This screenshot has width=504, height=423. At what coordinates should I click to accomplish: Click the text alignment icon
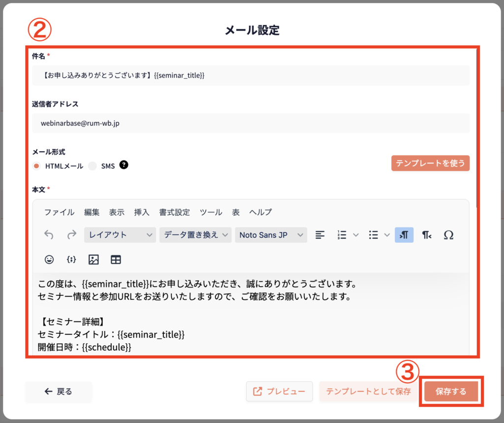[320, 235]
